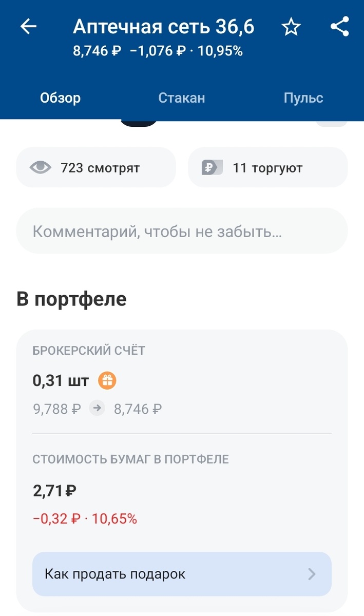Open the 723 смотрят chip
This screenshot has height=616, width=364.
[95, 167]
